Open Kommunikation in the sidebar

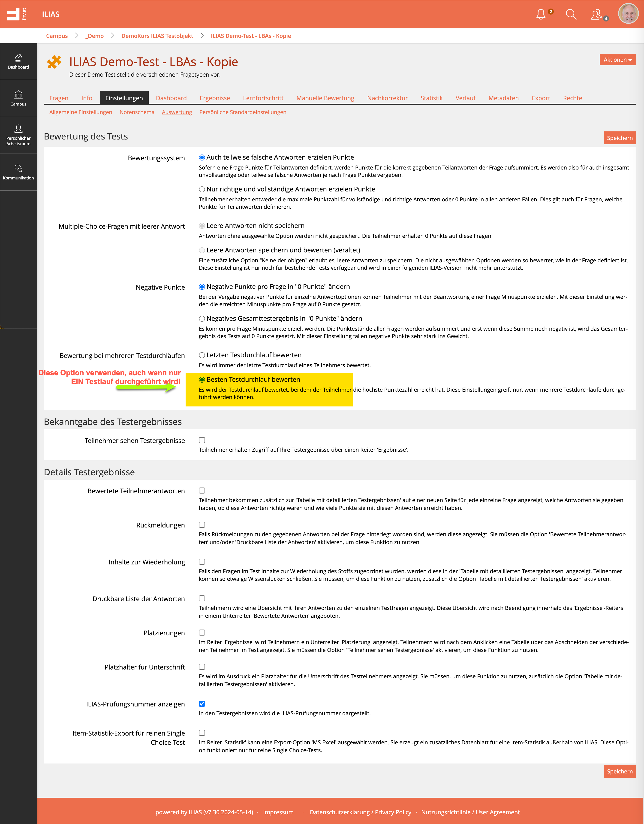(x=18, y=173)
